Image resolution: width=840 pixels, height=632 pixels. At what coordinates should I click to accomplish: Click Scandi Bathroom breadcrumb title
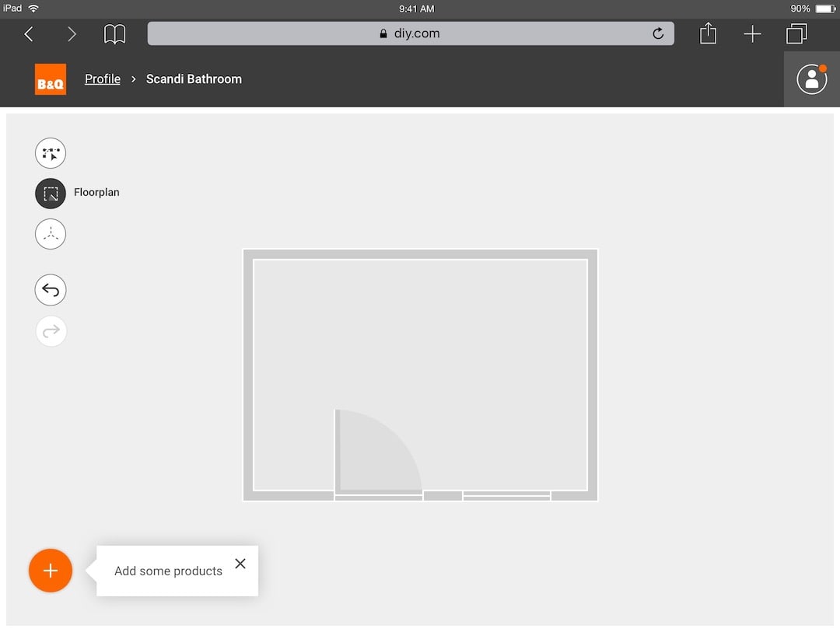click(x=194, y=79)
